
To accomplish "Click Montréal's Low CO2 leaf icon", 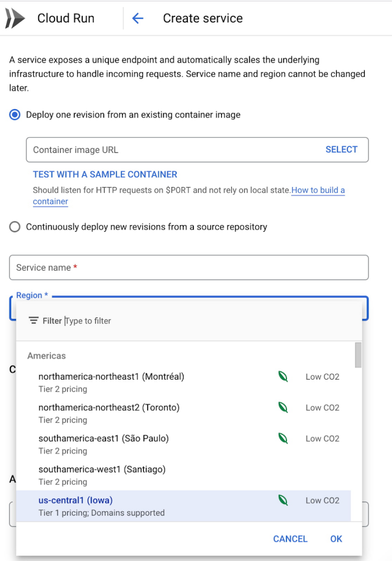I will (x=283, y=377).
